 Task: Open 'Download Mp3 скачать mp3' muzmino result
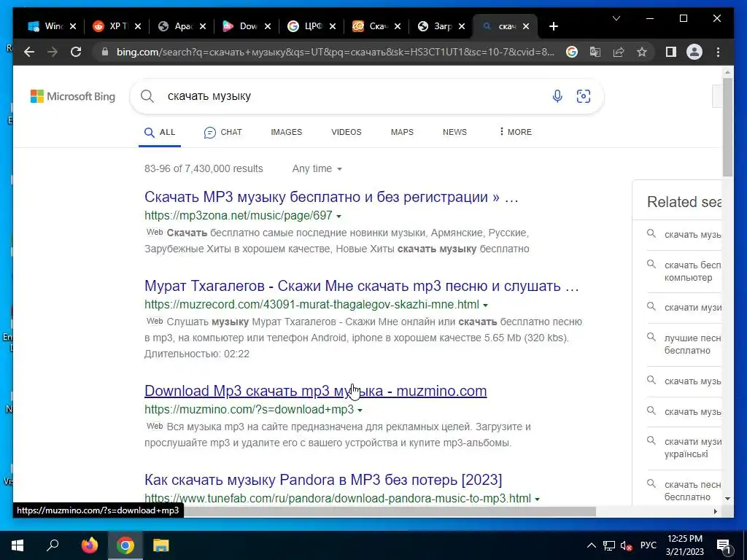(315, 391)
